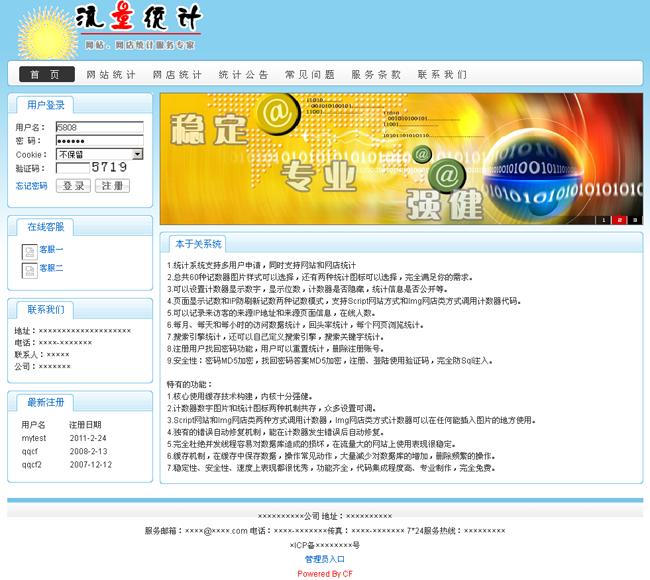Viewport: 650px width, 580px height.
Task: Go to 网站统计 menu item
Action: coord(111,75)
